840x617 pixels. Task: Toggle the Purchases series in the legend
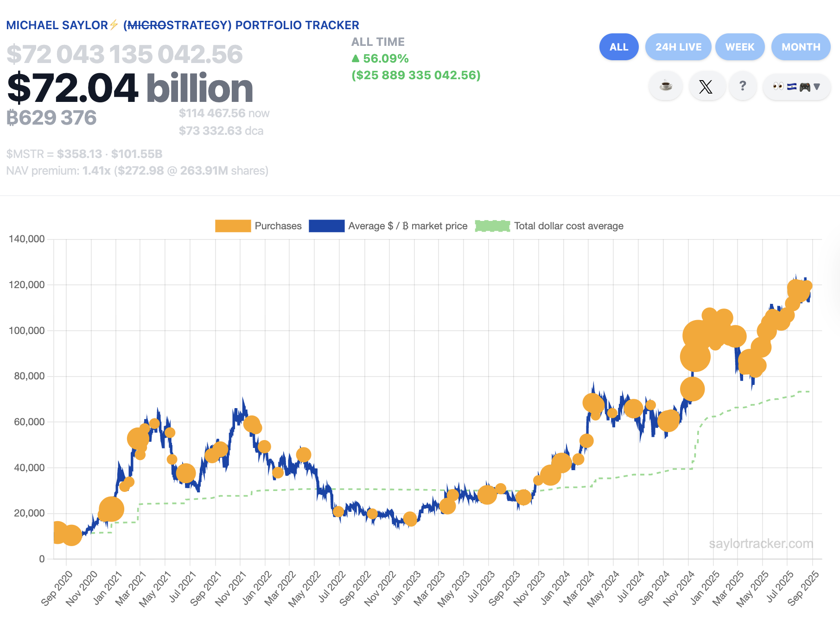click(258, 226)
